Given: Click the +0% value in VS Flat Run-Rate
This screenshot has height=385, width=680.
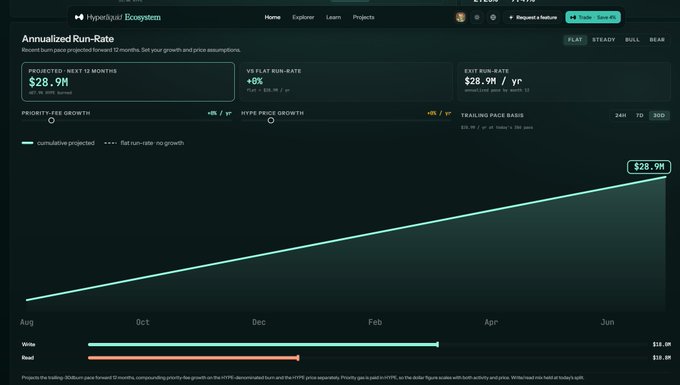Looking at the screenshot, I should (255, 81).
